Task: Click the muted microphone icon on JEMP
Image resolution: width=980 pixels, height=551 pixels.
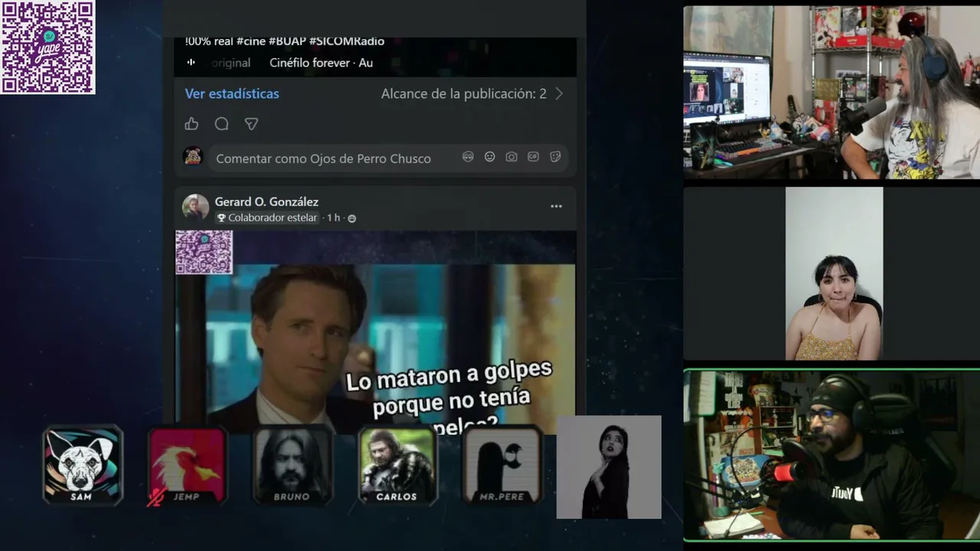Action: click(x=156, y=498)
